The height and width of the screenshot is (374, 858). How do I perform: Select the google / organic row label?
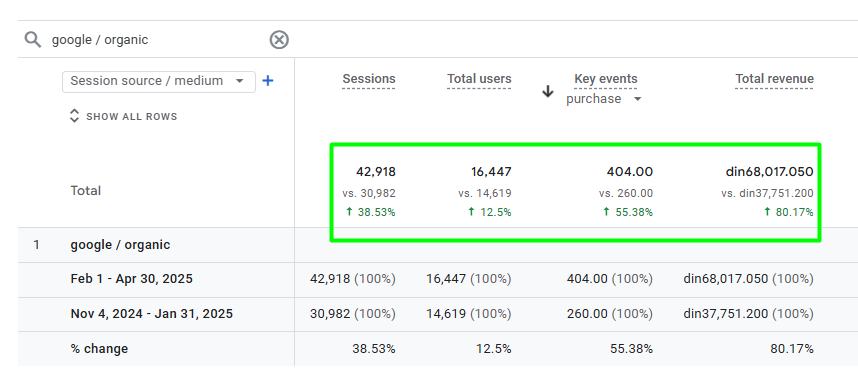[x=120, y=245]
